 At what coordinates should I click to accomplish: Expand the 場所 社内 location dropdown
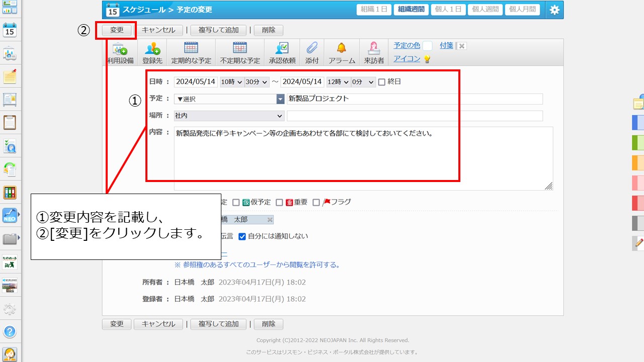click(x=229, y=116)
